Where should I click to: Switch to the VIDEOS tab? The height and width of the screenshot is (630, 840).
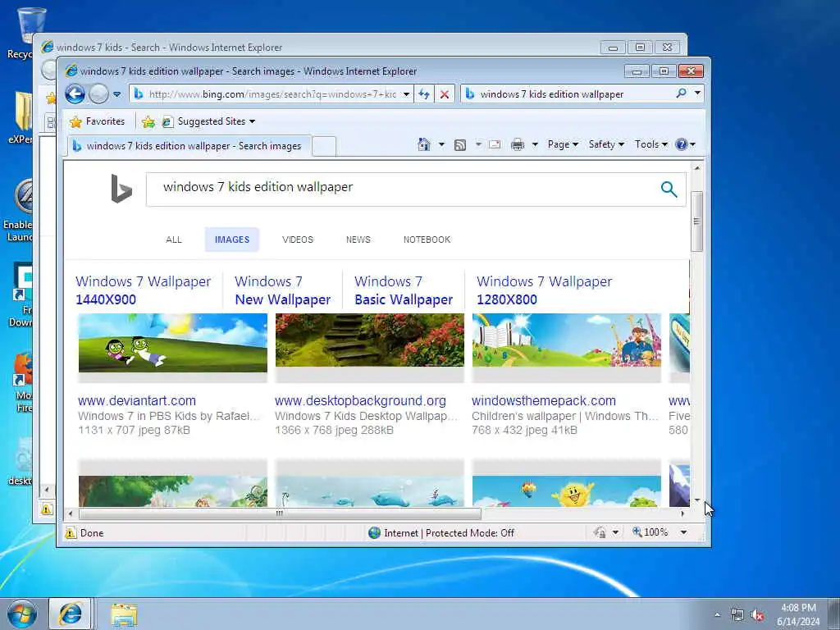298,240
